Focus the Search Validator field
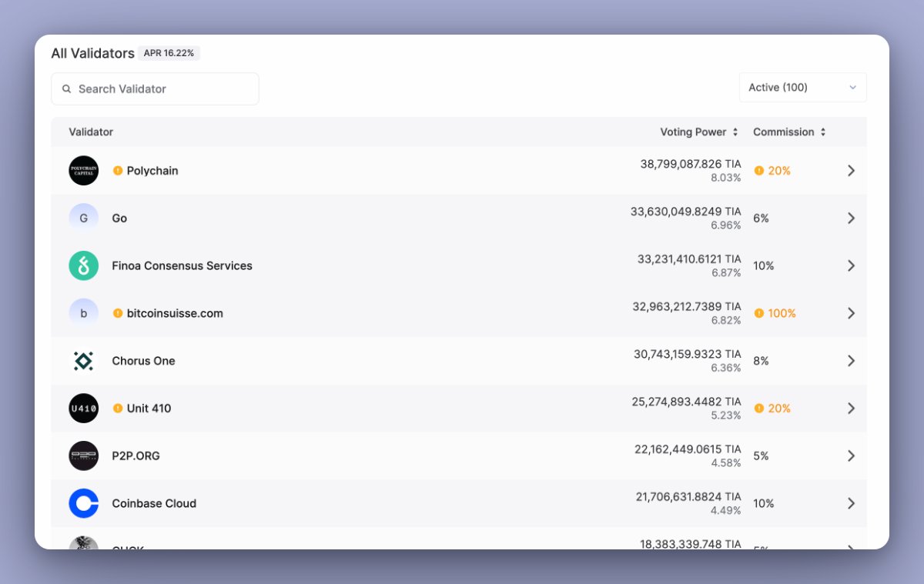 [155, 89]
